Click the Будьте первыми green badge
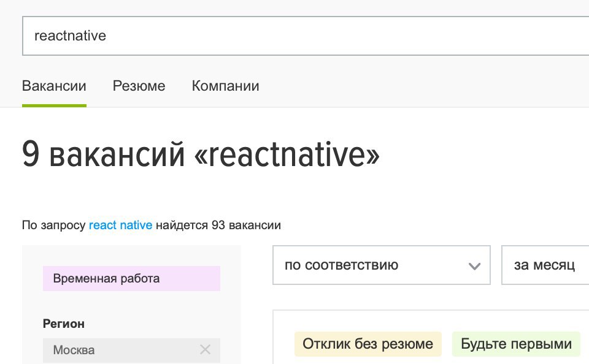The width and height of the screenshot is (589, 364). 516,344
